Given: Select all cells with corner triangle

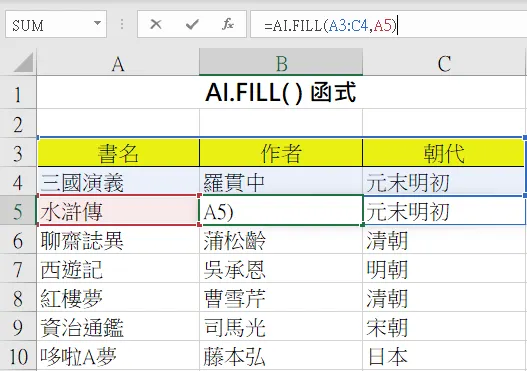Looking at the screenshot, I should 23,63.
